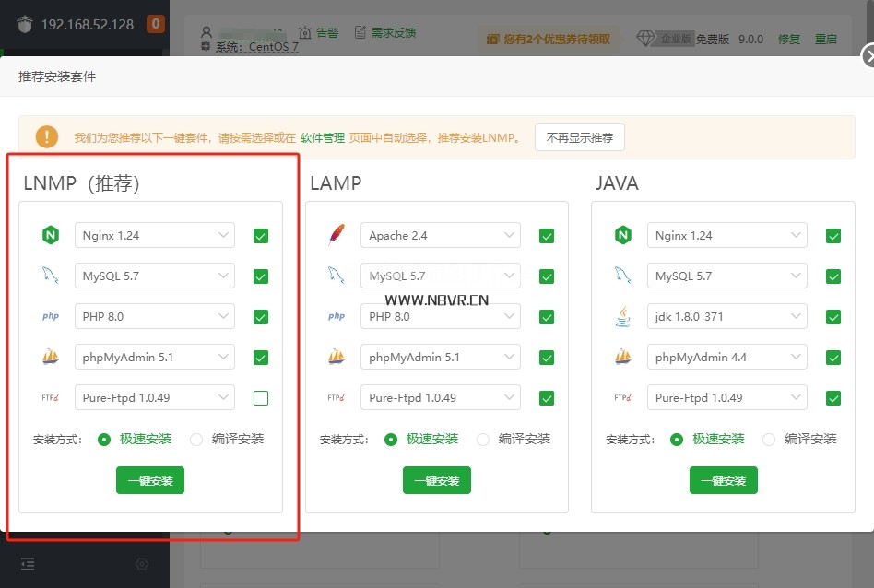Select 编译安装 radio option in LNMP
Viewport: 874px width, 588px height.
196,440
